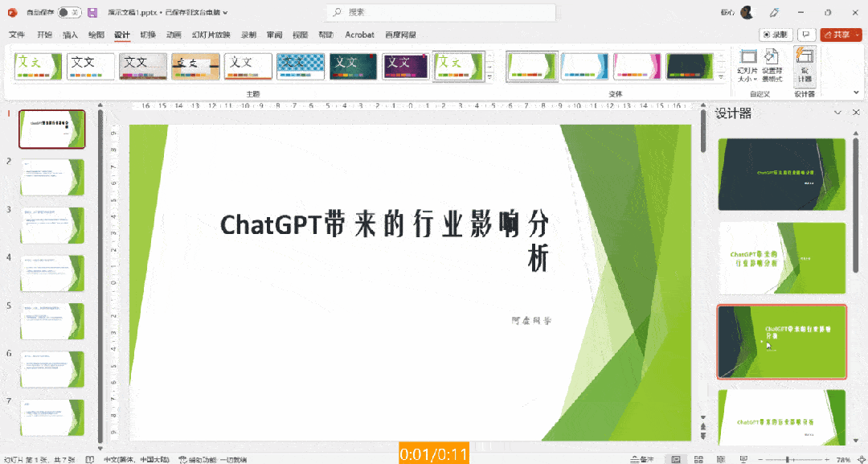Select slide 5 thumbnail in panel
868x464 pixels.
point(52,321)
